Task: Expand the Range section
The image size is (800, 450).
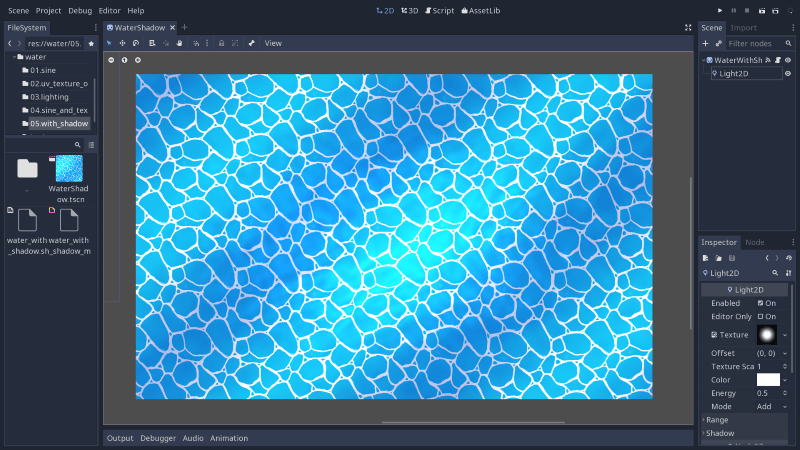Action: (745, 420)
